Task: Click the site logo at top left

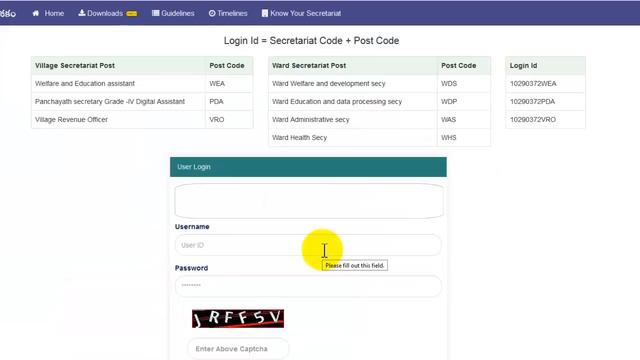Action: click(8, 13)
